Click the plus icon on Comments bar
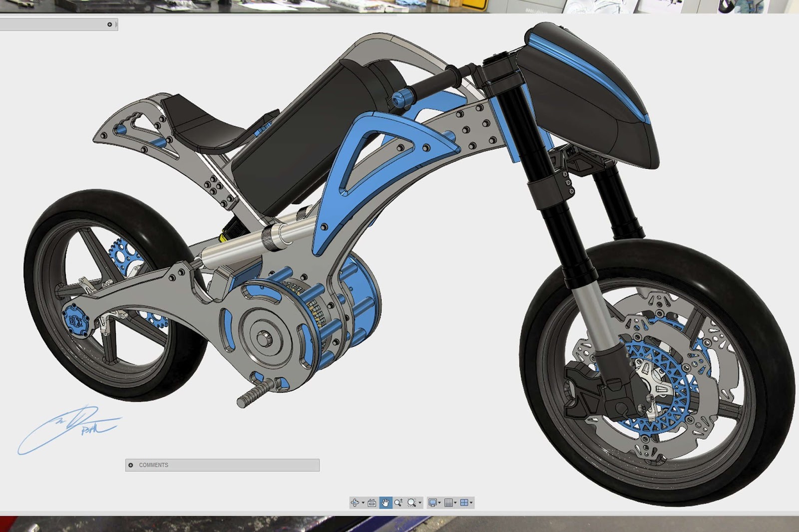 coord(132,465)
